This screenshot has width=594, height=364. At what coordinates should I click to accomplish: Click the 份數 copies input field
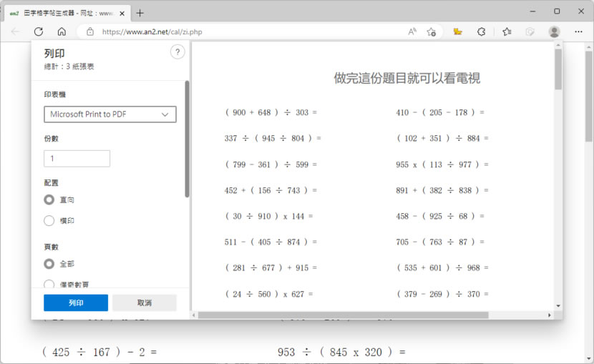[77, 159]
